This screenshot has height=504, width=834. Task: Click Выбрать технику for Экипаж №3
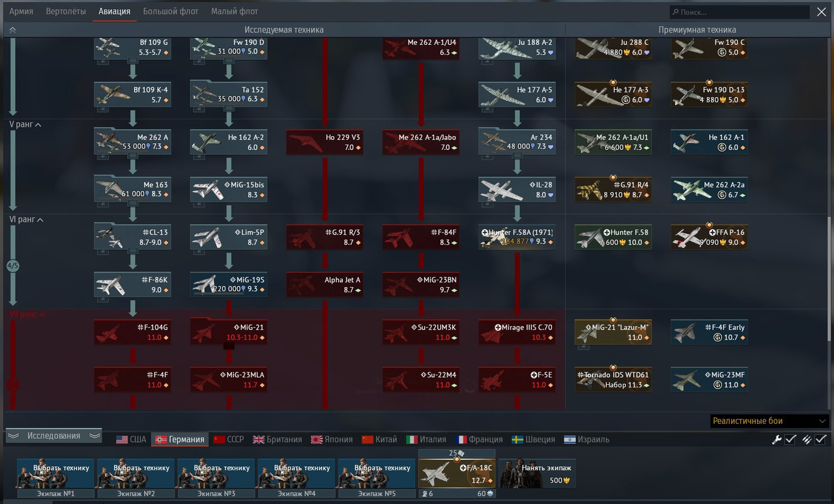[x=216, y=473]
